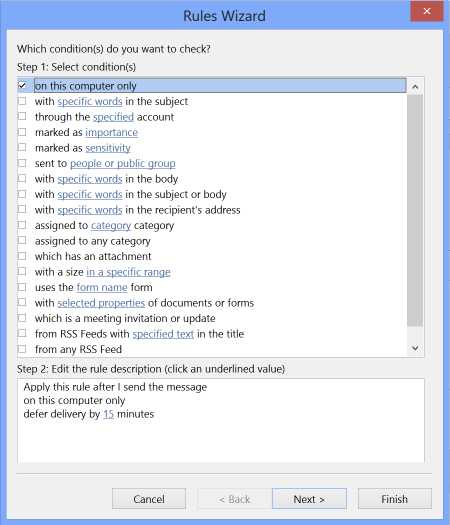Open 'people or public group' link
The height and width of the screenshot is (525, 450).
(x=123, y=163)
